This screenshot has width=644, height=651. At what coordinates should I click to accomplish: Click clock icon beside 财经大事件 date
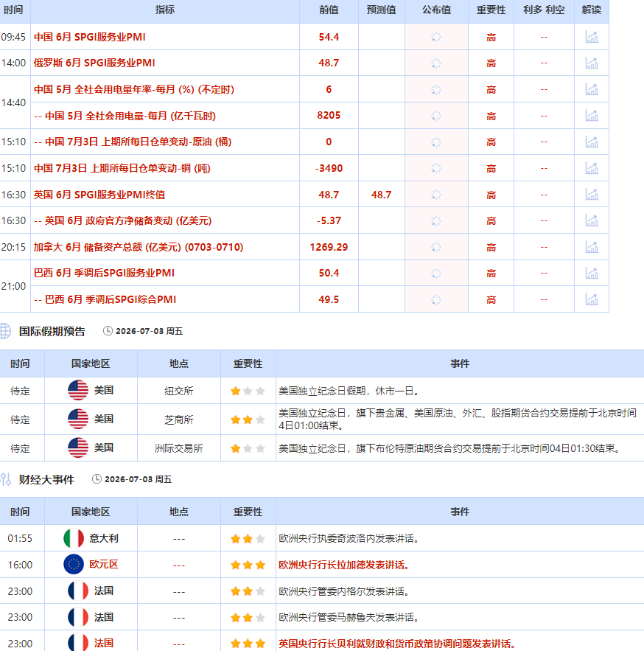pos(97,479)
